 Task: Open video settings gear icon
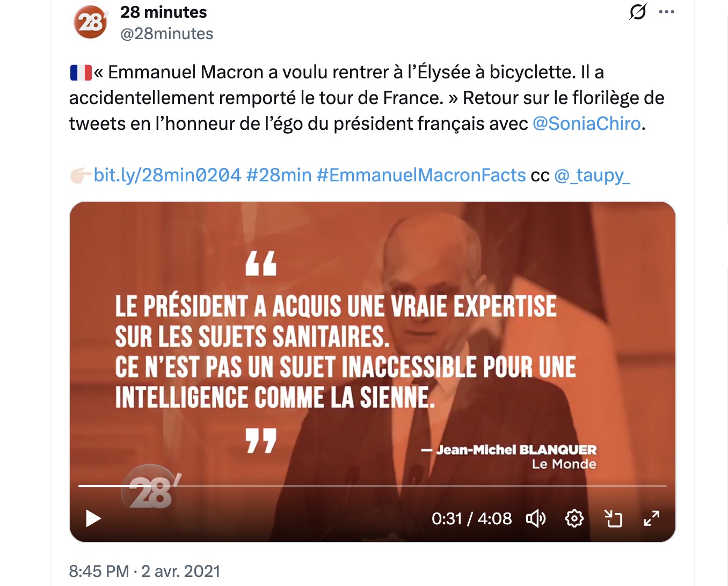click(x=574, y=518)
